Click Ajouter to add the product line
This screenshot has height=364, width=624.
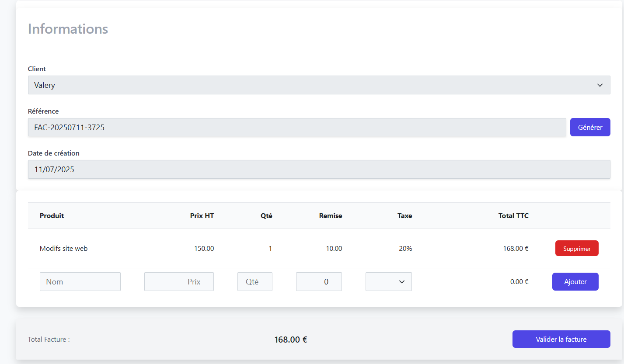575,282
